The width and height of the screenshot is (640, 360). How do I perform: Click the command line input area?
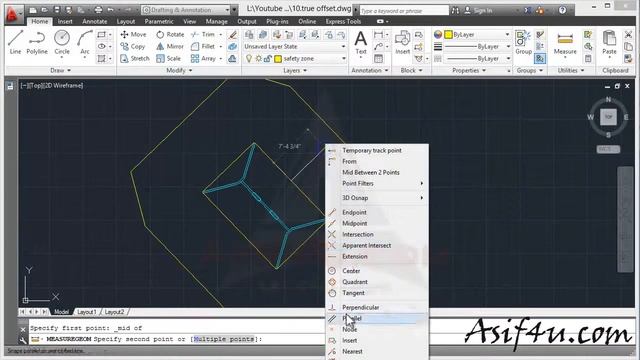coord(176,339)
